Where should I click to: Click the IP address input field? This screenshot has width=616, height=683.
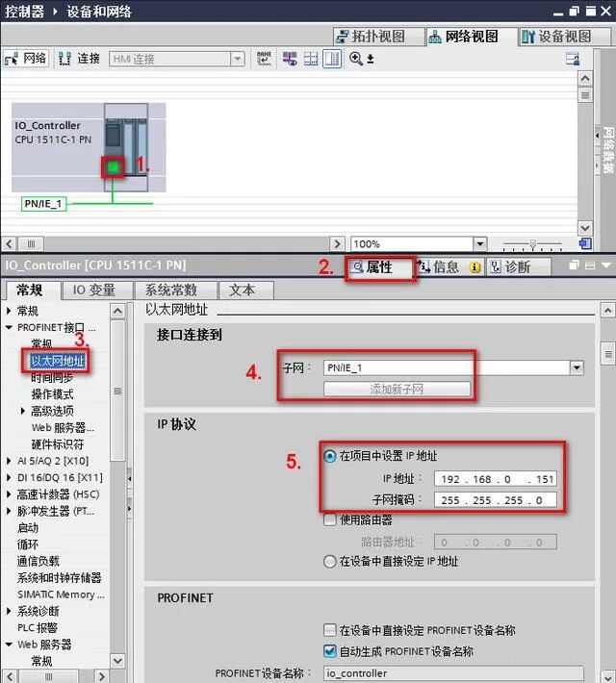click(x=496, y=479)
